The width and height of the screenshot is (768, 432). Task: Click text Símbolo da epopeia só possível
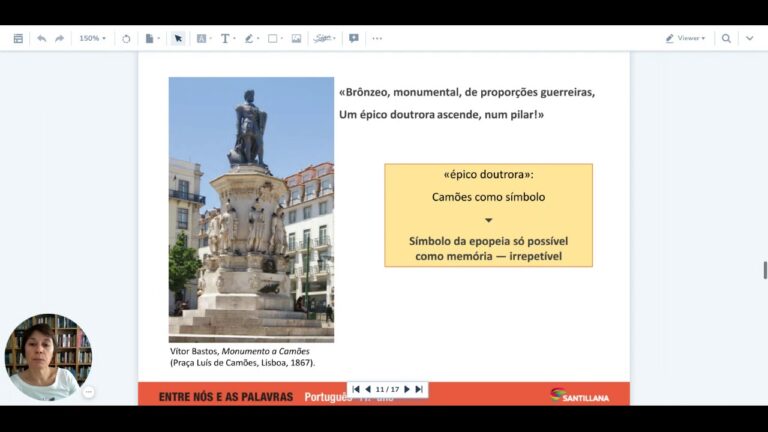pyautogui.click(x=488, y=241)
